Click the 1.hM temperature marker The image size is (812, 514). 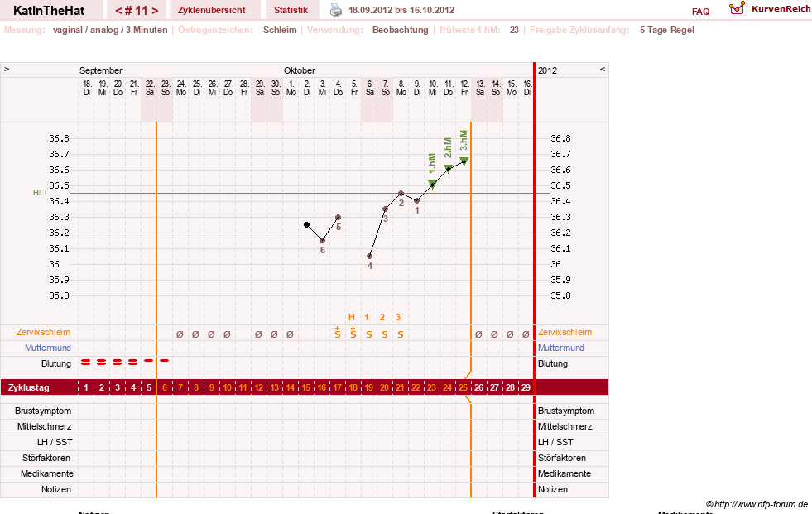432,184
